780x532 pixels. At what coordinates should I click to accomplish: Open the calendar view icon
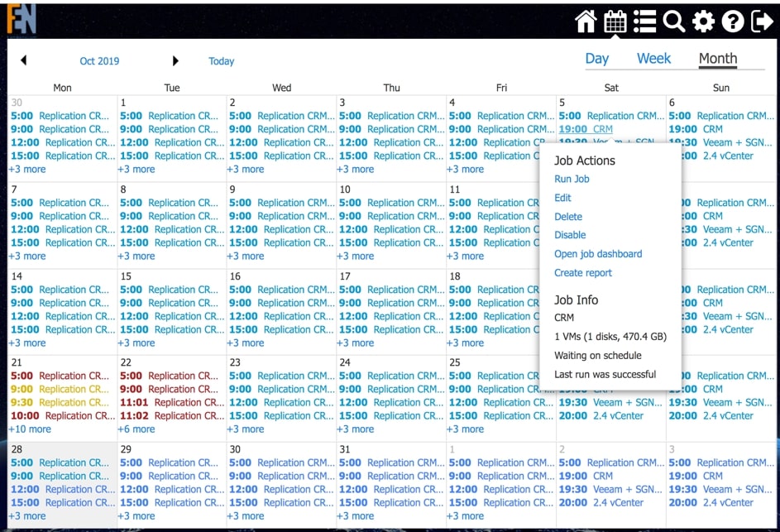[x=615, y=22]
